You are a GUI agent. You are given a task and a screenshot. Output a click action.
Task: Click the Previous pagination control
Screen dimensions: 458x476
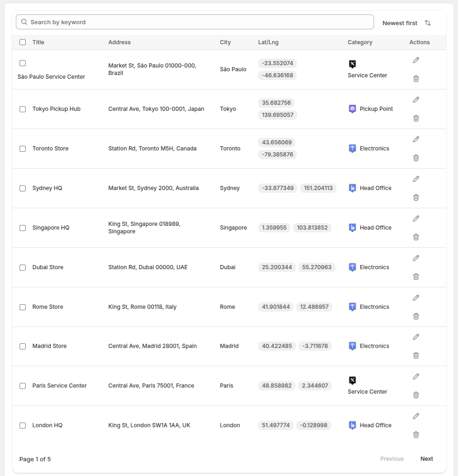[x=392, y=459]
